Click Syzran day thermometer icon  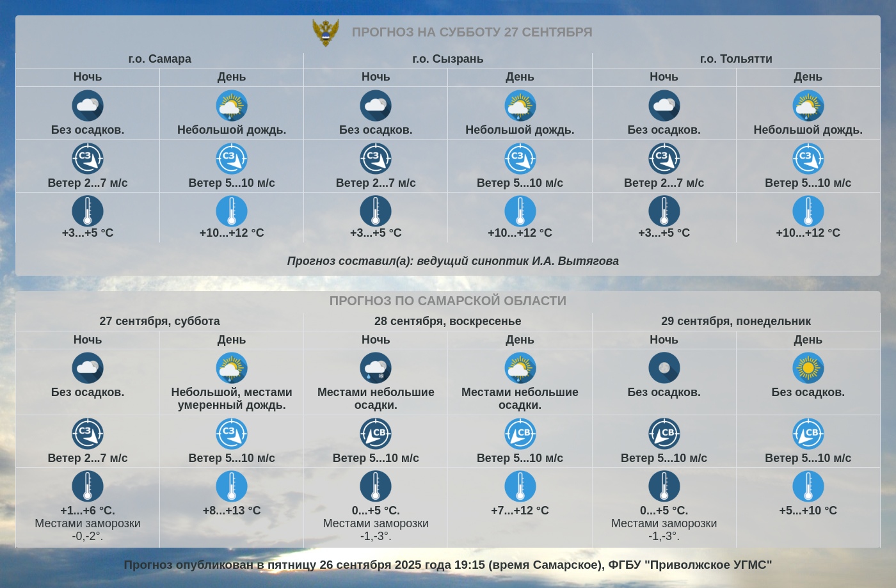[x=520, y=211]
